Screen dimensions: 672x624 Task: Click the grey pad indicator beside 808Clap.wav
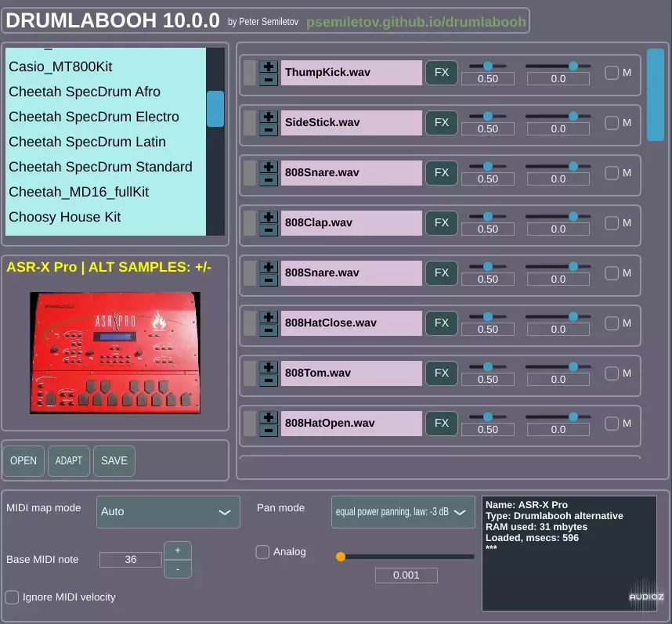pos(250,222)
